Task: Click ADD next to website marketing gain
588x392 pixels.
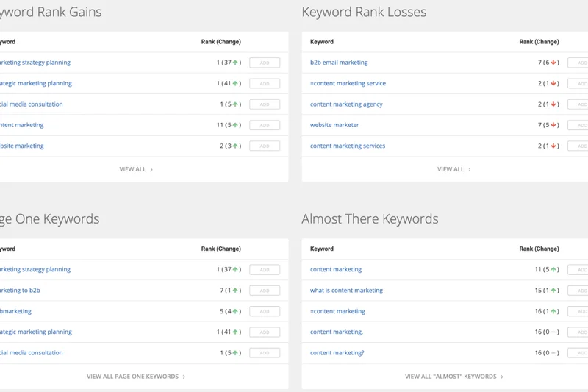Action: 264,146
